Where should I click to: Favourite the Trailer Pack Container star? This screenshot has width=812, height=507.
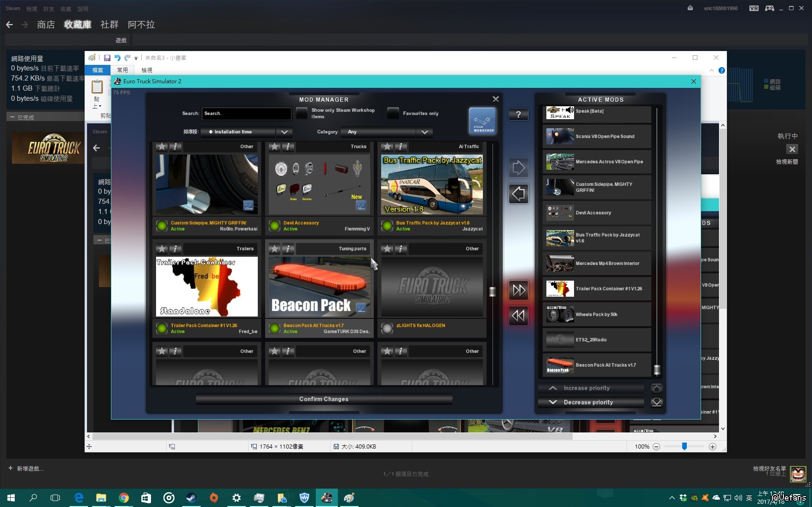(x=162, y=249)
